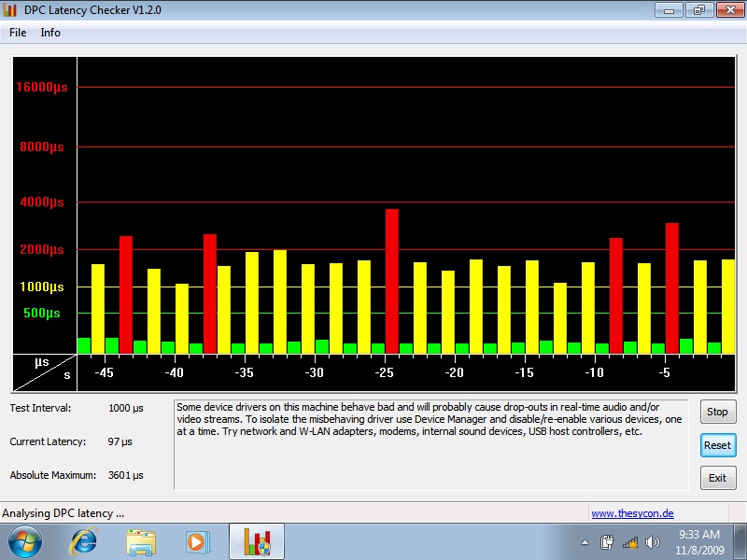Image resolution: width=747 pixels, height=560 pixels.
Task: Click the driver warning message text box
Action: 431,445
